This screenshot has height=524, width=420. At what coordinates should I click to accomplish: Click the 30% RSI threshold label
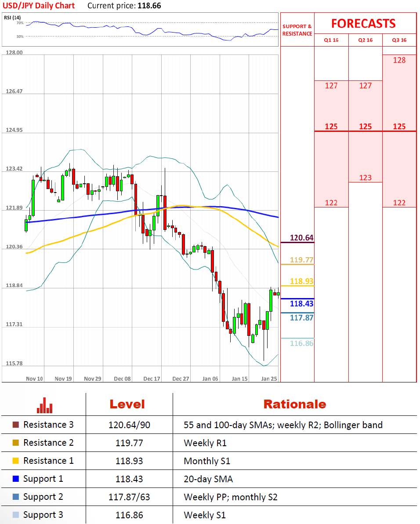pyautogui.click(x=20, y=36)
